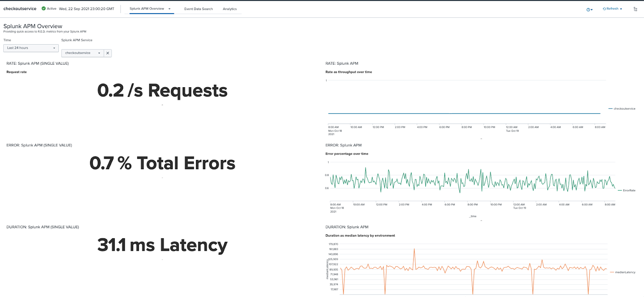Click the 31.1 ms Latency value

162,245
